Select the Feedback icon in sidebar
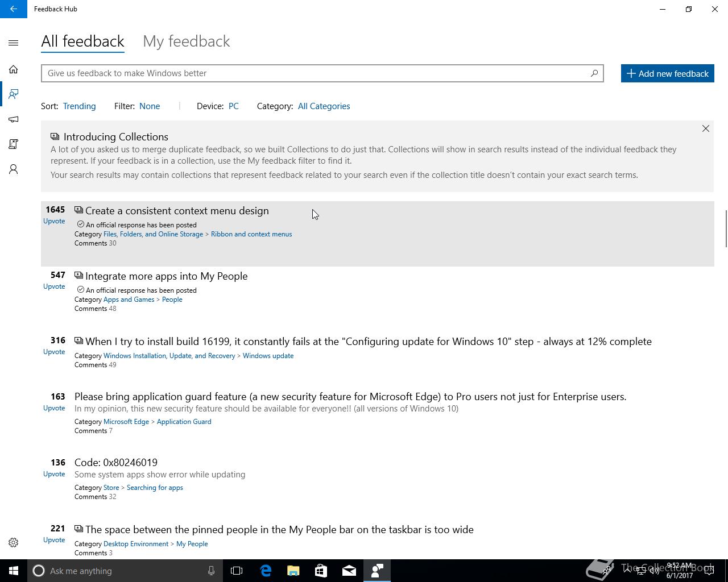This screenshot has height=582, width=728. tap(14, 94)
